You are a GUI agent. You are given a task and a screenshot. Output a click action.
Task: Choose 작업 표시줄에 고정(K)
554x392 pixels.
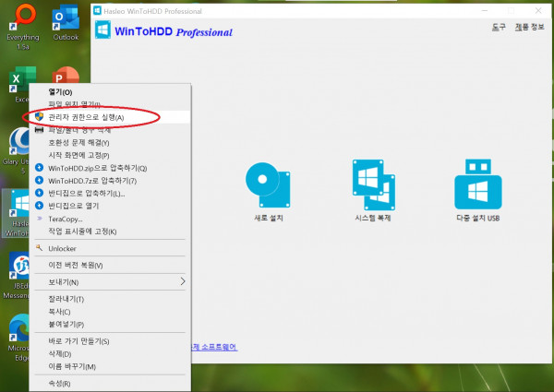[x=111, y=232]
